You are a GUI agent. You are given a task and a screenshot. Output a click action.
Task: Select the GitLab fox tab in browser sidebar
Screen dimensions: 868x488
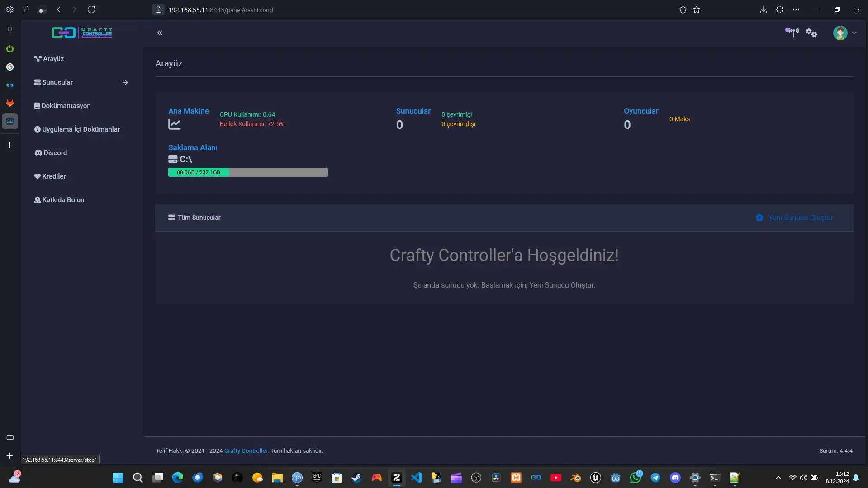(x=10, y=103)
